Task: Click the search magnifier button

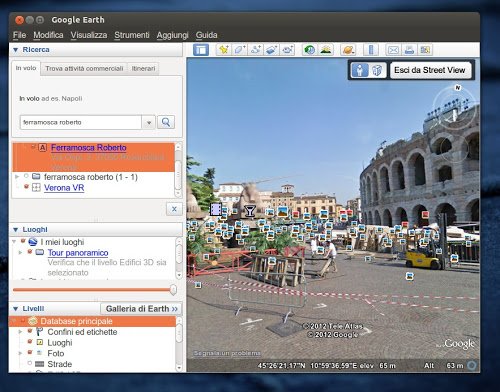Action: (166, 122)
